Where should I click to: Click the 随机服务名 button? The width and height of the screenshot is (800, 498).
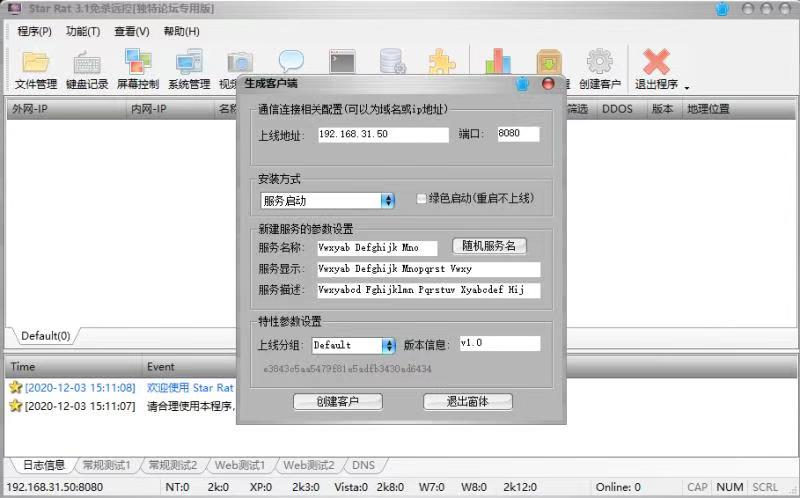coord(489,246)
